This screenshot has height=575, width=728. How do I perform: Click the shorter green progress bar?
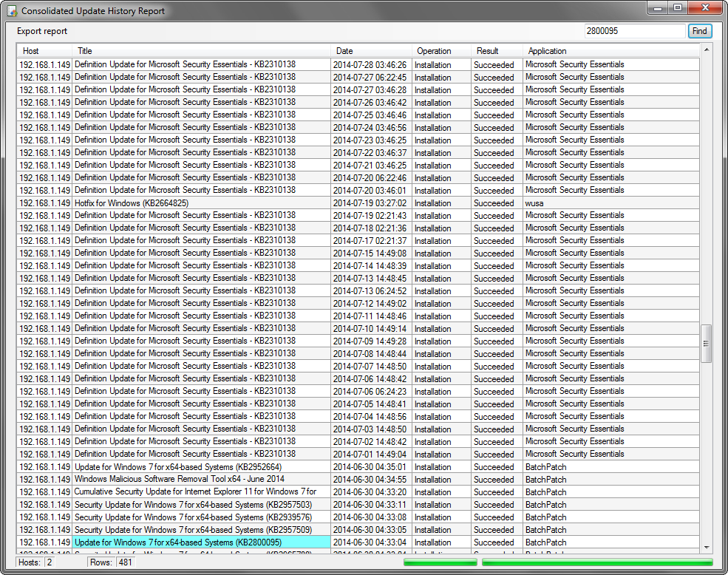(x=440, y=562)
